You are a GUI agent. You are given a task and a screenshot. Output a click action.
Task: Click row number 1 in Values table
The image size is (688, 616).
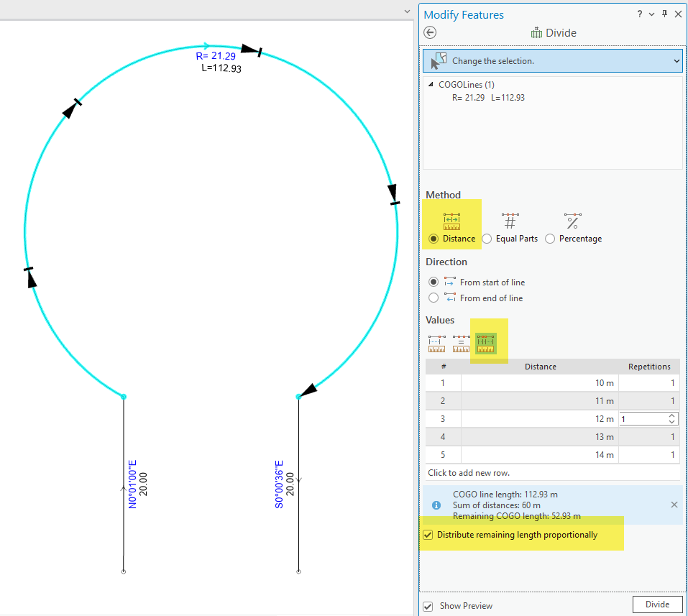coord(443,383)
